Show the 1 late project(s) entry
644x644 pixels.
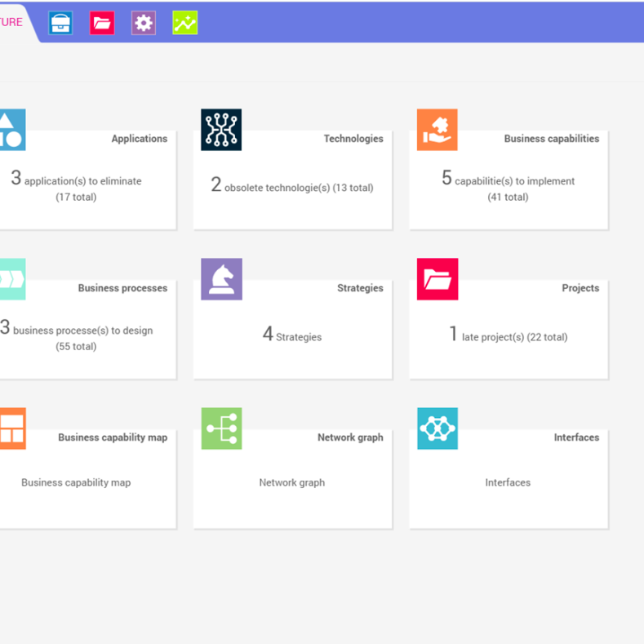point(508,336)
